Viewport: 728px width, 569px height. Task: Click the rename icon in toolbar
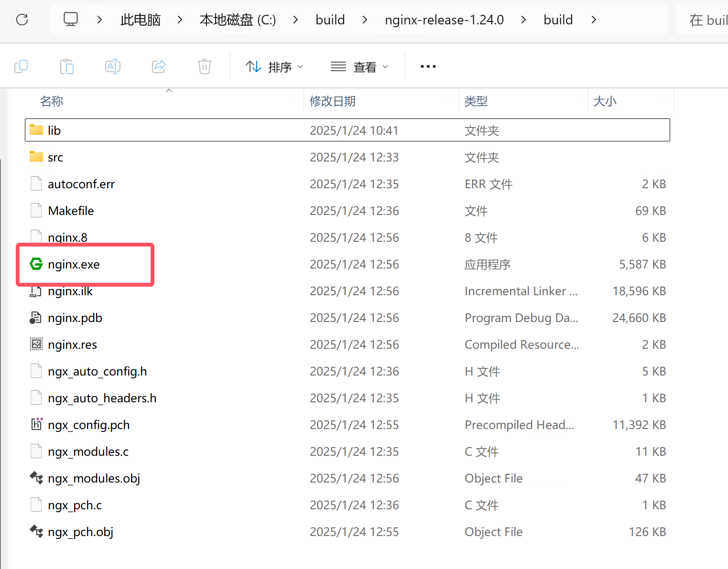113,66
